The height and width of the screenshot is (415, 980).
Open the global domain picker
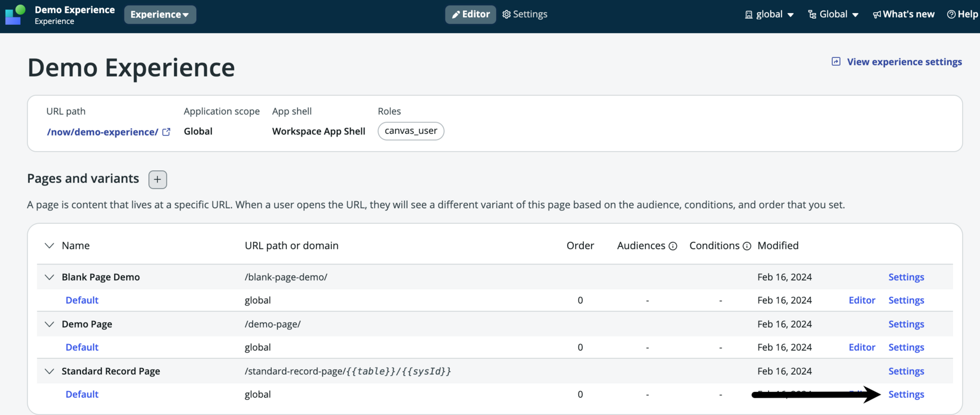[x=769, y=14]
